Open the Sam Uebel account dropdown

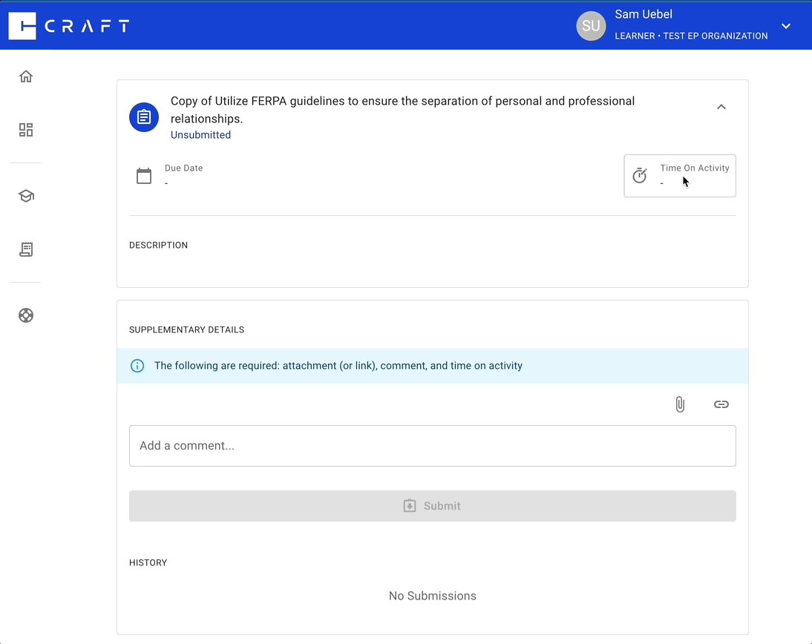[x=785, y=25]
